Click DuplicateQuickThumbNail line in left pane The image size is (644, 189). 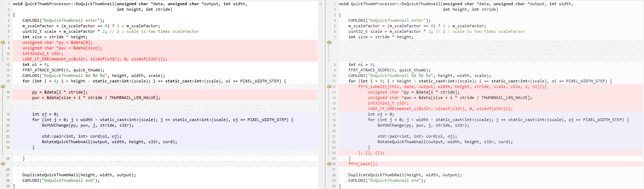tap(79, 175)
